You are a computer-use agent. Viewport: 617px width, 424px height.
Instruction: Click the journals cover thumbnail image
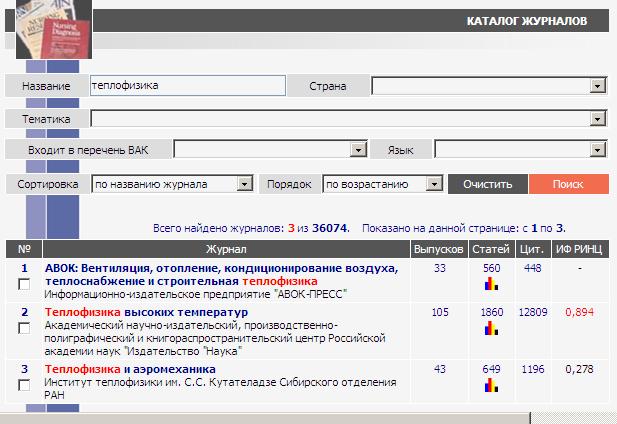click(54, 29)
